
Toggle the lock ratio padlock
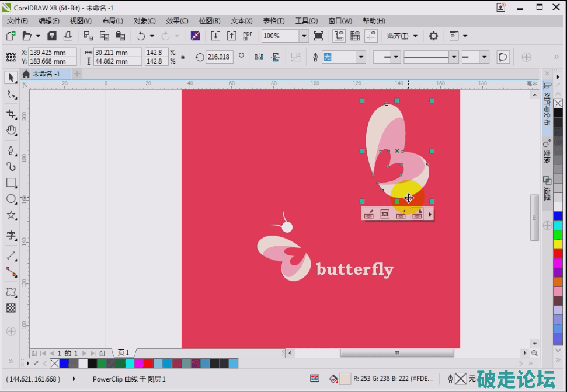(183, 57)
